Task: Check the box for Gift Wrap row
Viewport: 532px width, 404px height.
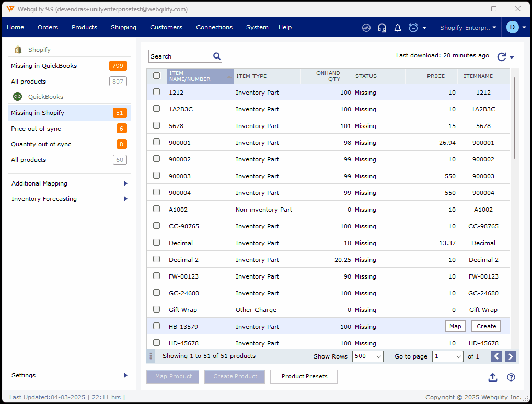Action: (x=156, y=309)
